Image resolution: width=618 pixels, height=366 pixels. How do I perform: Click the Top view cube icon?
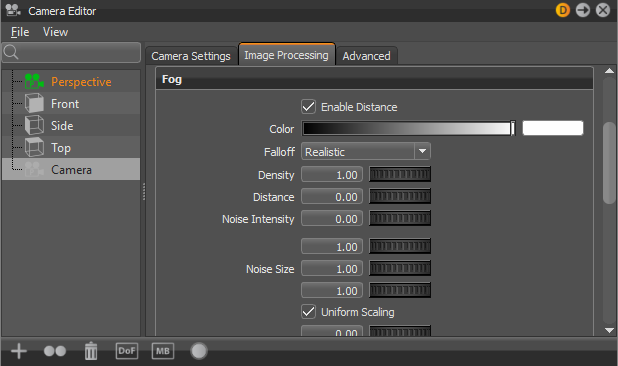pos(34,148)
